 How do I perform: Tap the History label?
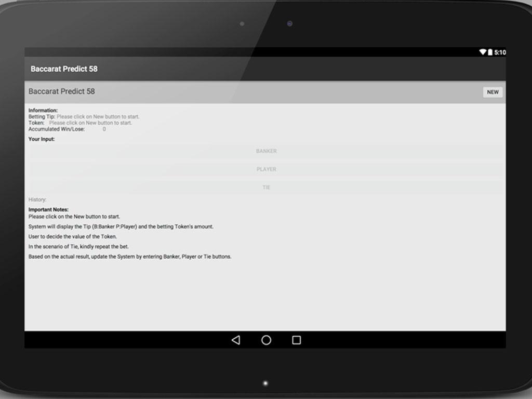coord(37,199)
